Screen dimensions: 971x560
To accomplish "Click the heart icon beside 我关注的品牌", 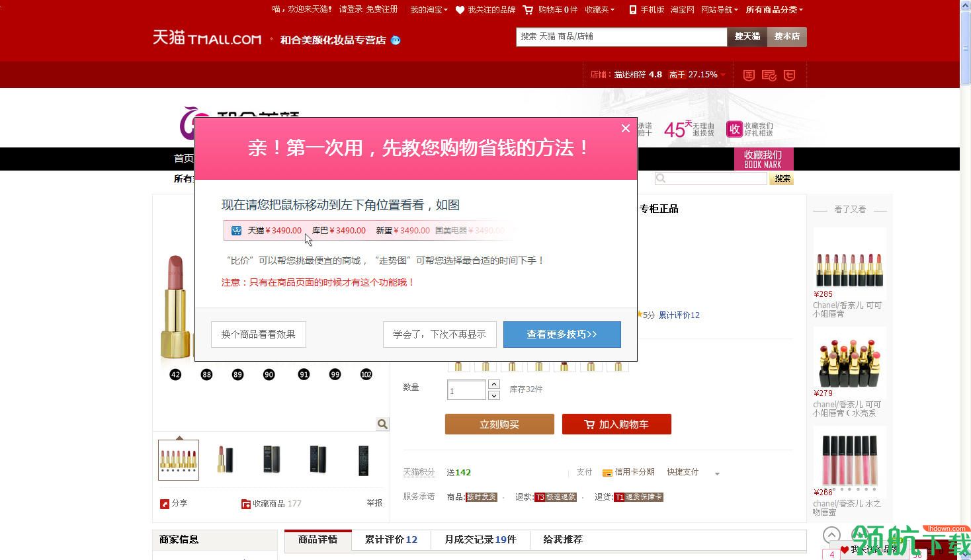I will 460,10.
